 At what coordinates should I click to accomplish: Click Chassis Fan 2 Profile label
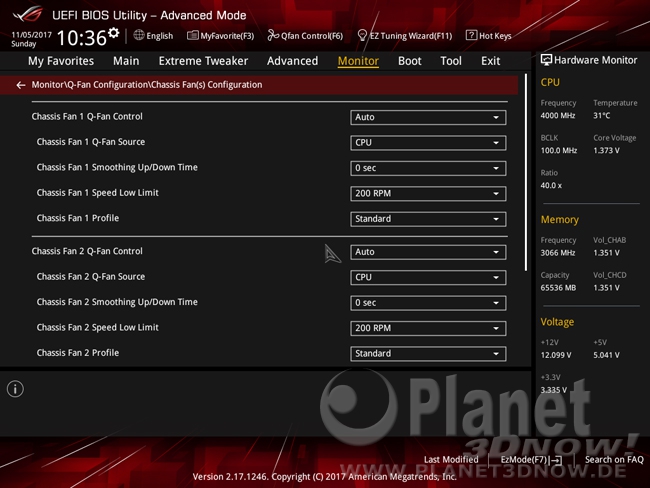pyautogui.click(x=78, y=353)
